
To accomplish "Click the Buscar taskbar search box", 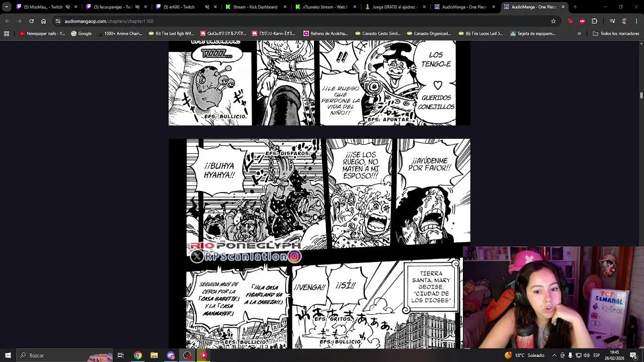I will click(64, 355).
